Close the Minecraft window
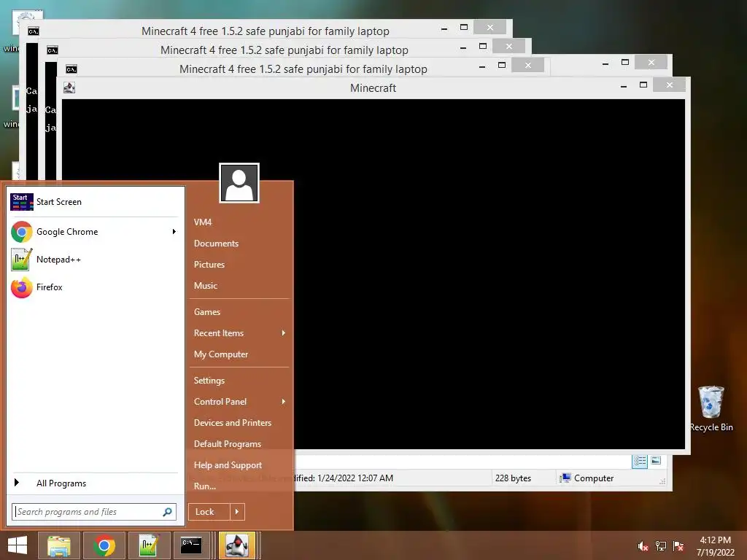 670,85
